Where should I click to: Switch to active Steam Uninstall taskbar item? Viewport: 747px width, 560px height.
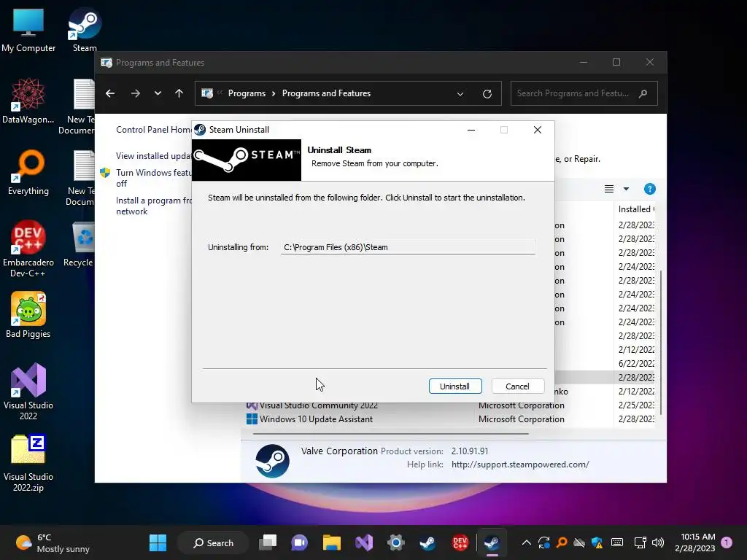492,542
